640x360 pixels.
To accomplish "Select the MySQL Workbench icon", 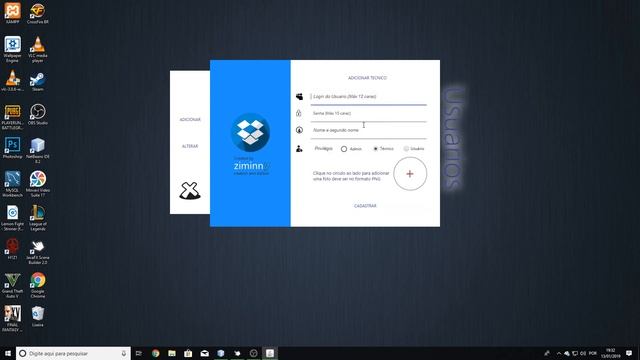I will point(12,184).
